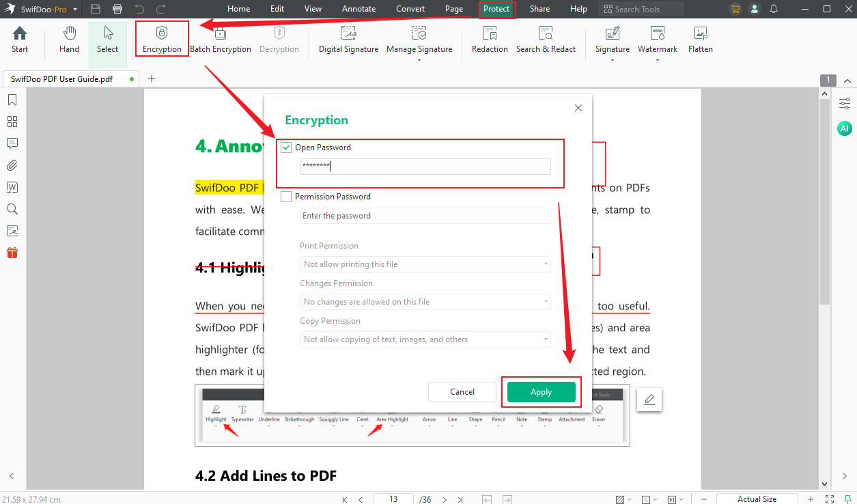The height and width of the screenshot is (504, 857).
Task: Jump to the last page
Action: [x=460, y=499]
